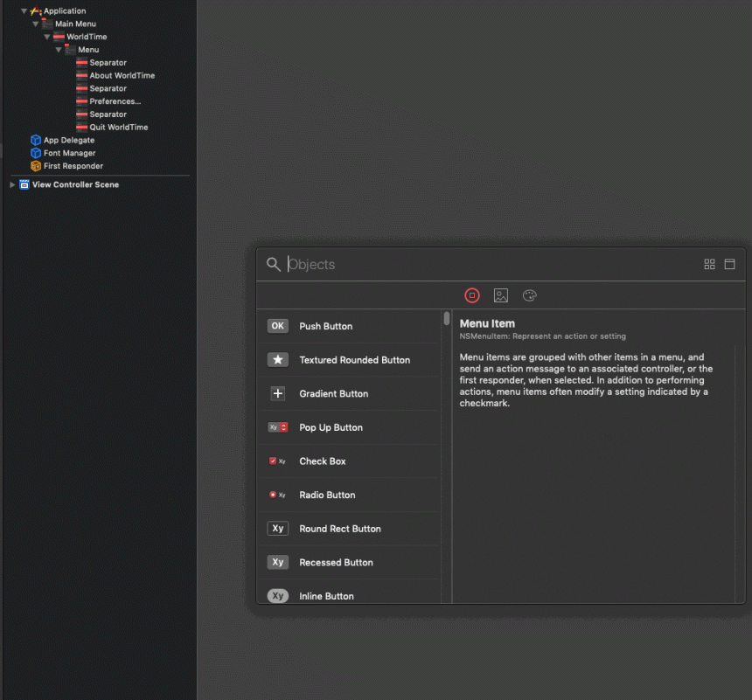Open the image media library tab

(x=500, y=295)
